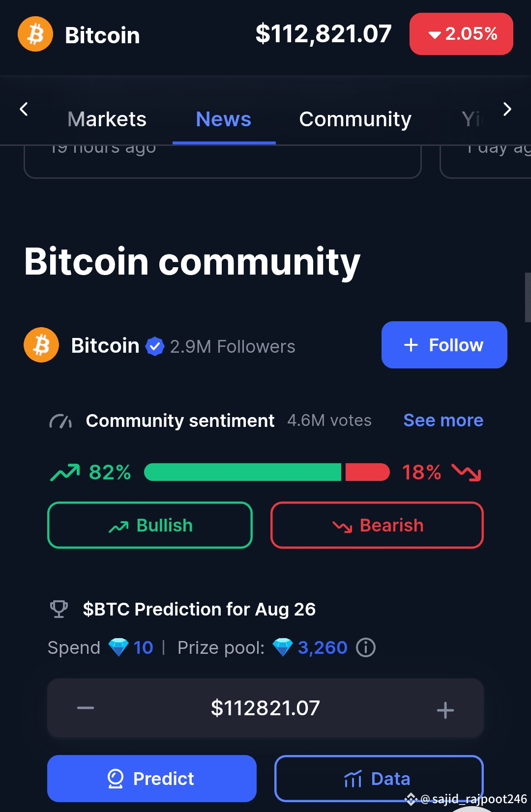Click the trophy icon beside BTC Prediction

coord(59,609)
